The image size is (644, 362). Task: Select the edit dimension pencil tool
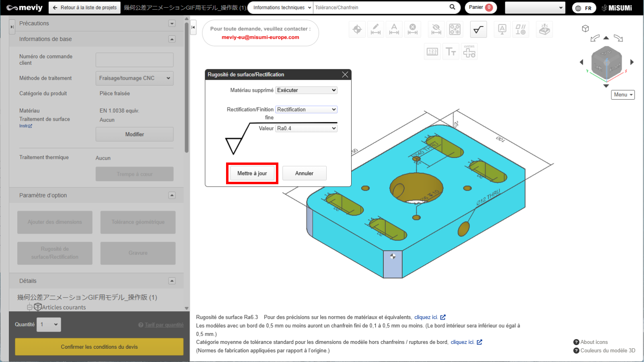376,29
